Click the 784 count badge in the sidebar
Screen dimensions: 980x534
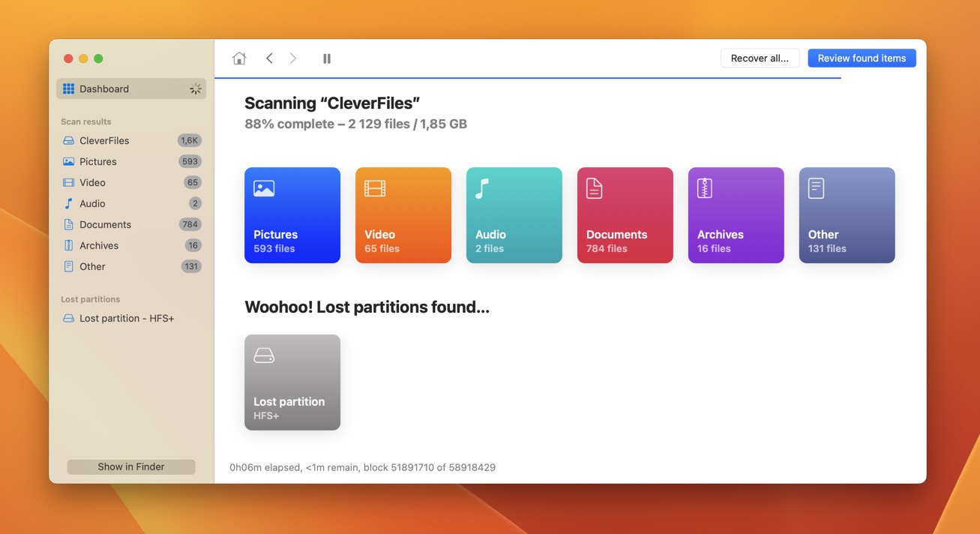190,224
